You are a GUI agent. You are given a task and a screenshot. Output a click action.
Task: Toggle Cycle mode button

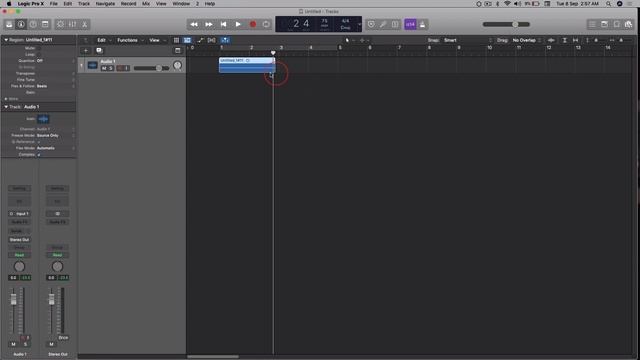tap(266, 24)
